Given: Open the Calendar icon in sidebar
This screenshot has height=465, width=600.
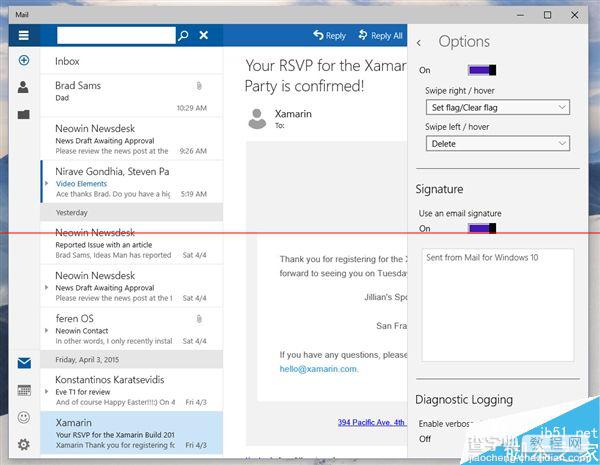Looking at the screenshot, I should pyautogui.click(x=24, y=390).
